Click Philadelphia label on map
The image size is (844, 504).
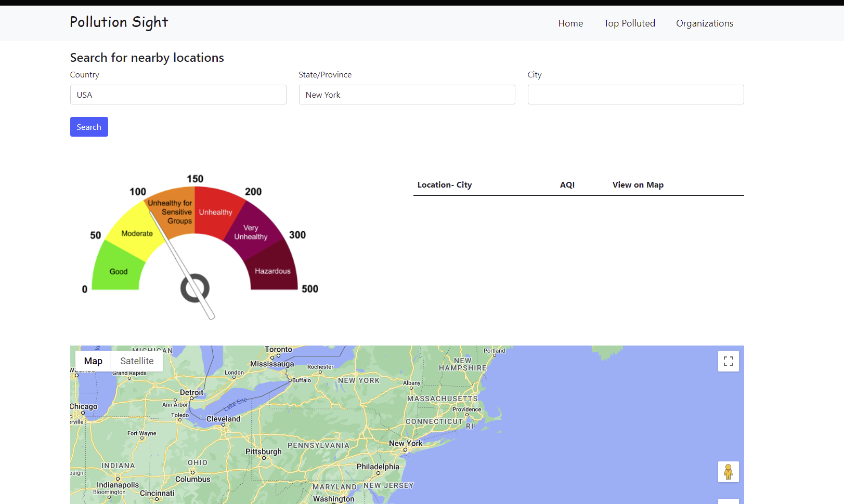[378, 467]
